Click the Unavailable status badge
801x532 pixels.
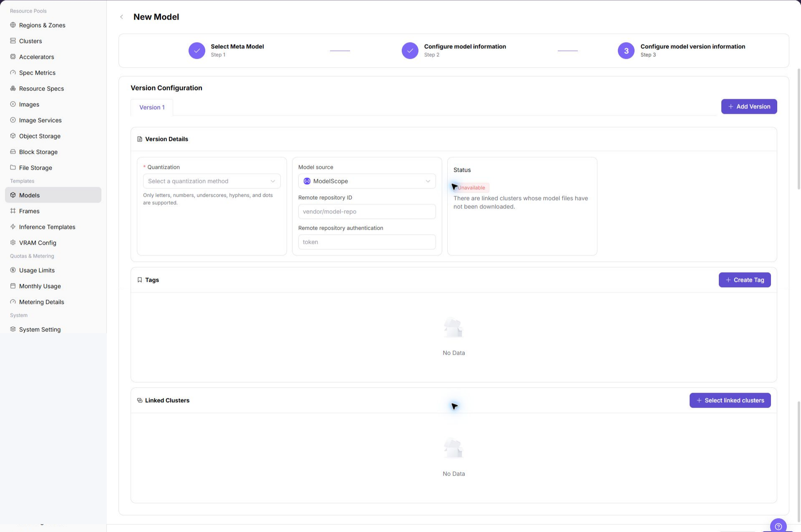pyautogui.click(x=471, y=188)
